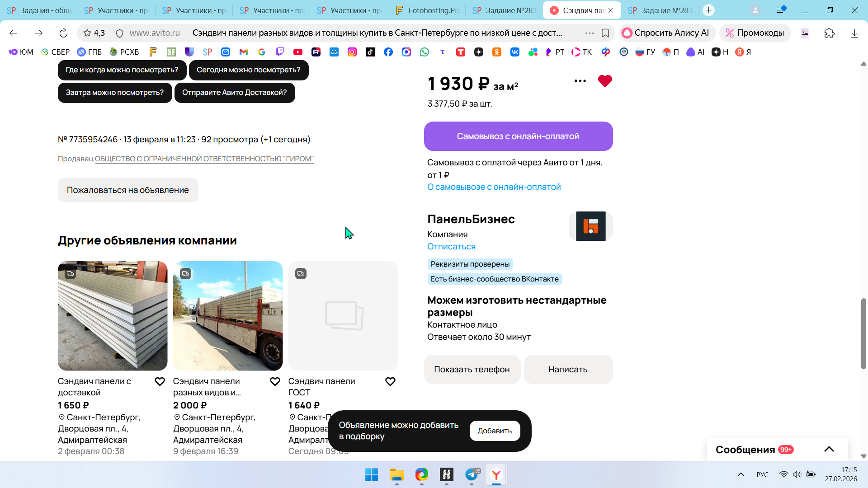Open the downloads icon in toolbar

pos(854,33)
